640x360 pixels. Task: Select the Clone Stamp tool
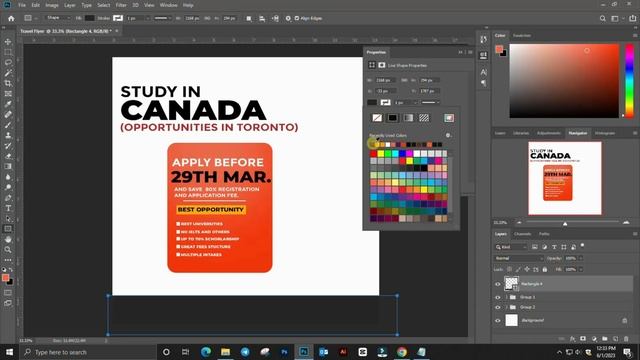(x=8, y=136)
